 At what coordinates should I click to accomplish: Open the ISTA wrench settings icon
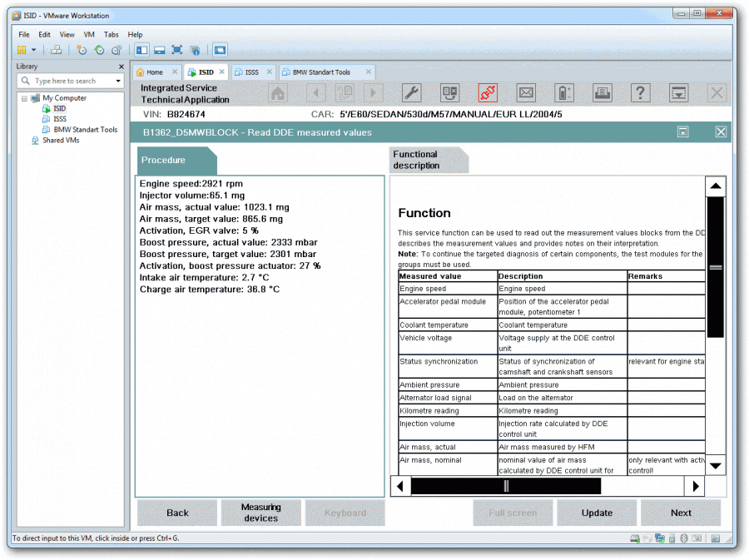point(411,92)
